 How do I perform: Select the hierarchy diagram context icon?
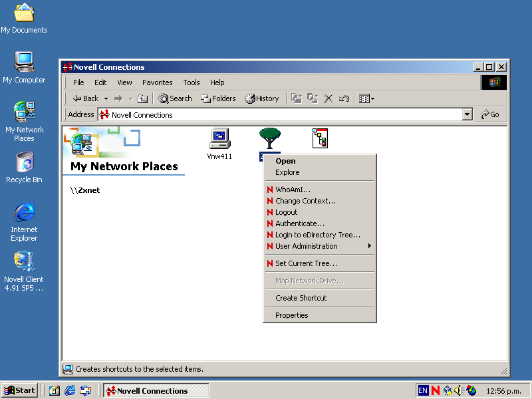[320, 138]
